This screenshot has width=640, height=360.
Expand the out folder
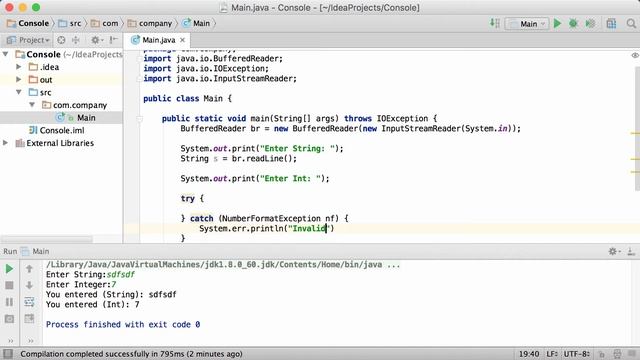click(x=19, y=79)
